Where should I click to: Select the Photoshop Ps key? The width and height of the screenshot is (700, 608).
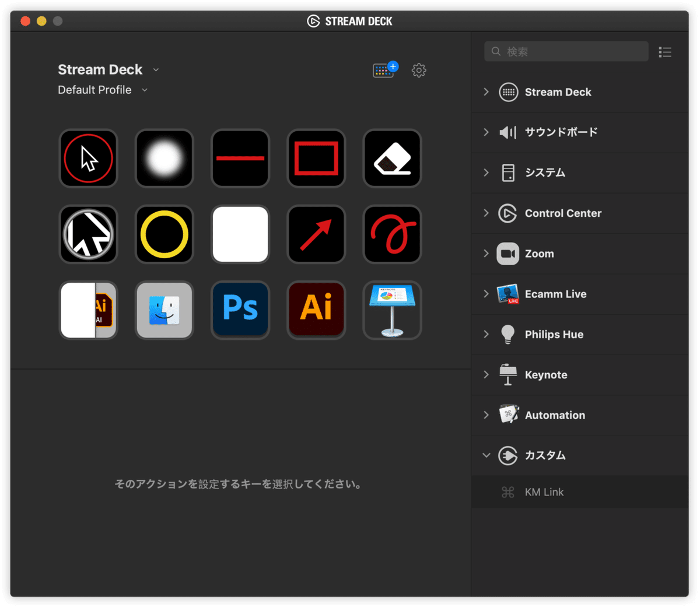click(240, 310)
